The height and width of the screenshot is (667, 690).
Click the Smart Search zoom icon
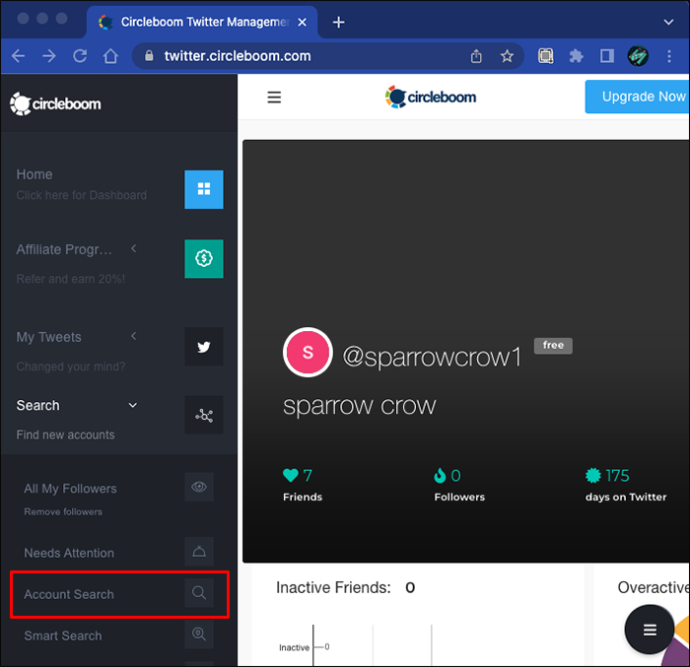(x=199, y=634)
